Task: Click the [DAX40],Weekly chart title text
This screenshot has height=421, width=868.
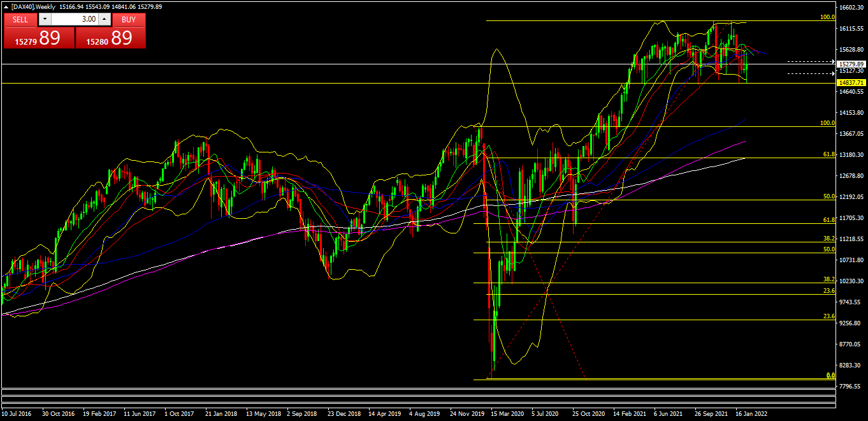Action: 32,6
